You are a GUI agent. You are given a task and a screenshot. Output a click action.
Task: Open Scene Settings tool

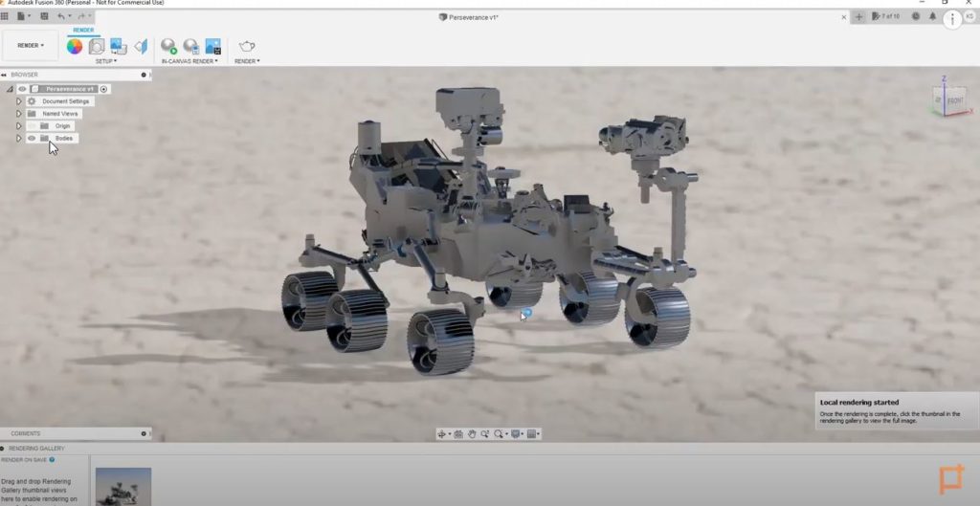click(97, 46)
